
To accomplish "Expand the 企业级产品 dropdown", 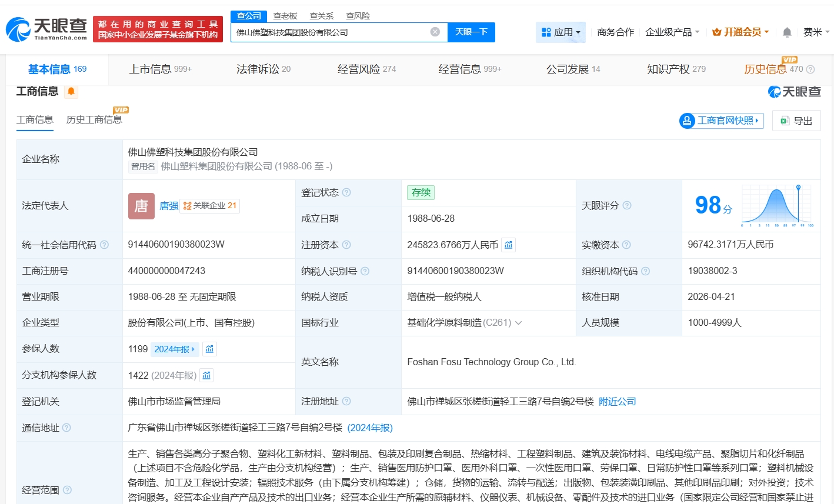I will coord(672,32).
